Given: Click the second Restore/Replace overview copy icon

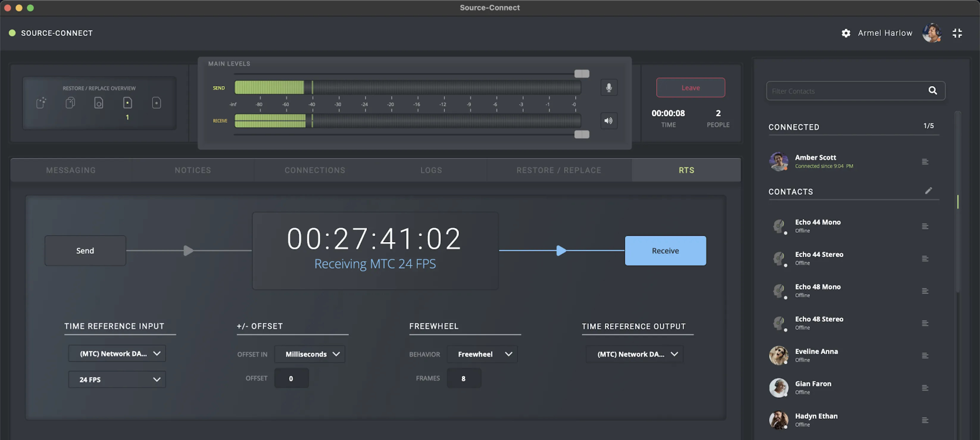Looking at the screenshot, I should [x=70, y=103].
